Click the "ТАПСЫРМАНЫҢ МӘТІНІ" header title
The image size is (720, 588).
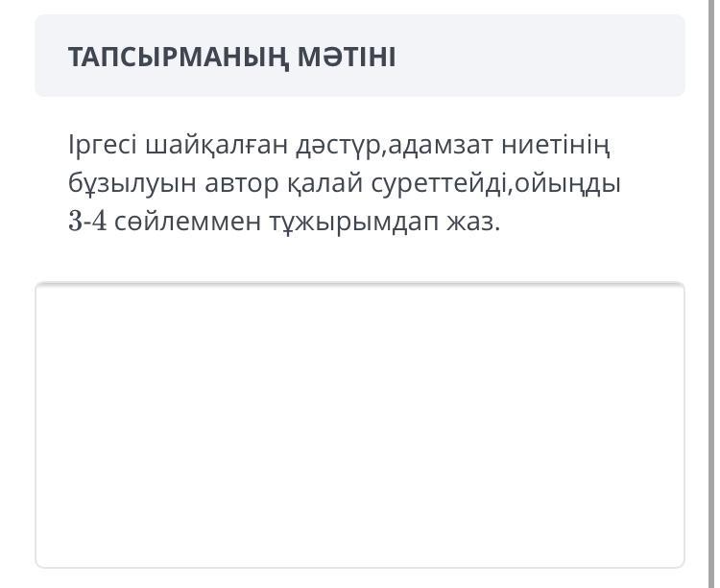click(x=231, y=57)
